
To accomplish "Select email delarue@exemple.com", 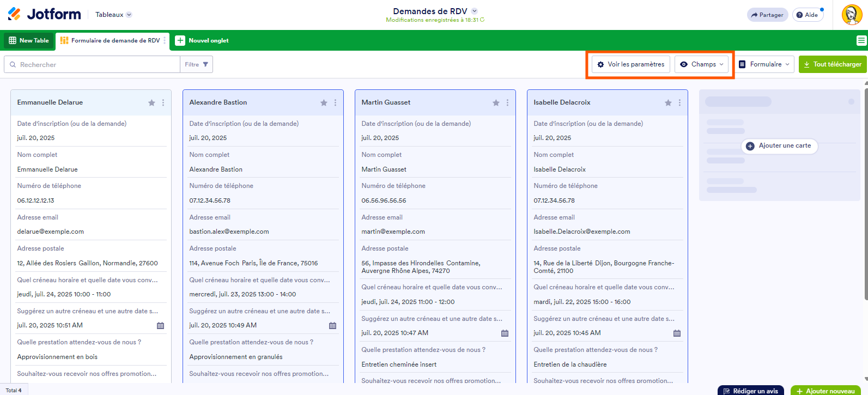I will [51, 232].
